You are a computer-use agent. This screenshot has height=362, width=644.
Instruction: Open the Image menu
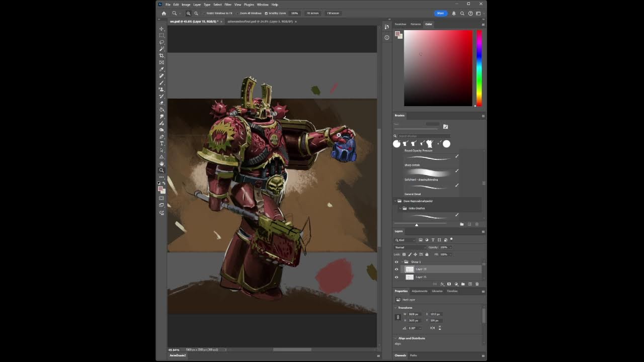(186, 5)
